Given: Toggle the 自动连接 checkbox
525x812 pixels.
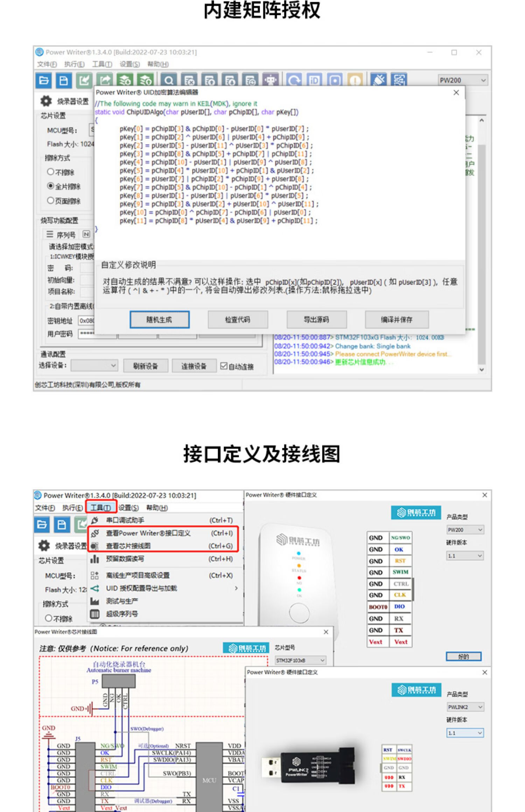Looking at the screenshot, I should pos(224,366).
